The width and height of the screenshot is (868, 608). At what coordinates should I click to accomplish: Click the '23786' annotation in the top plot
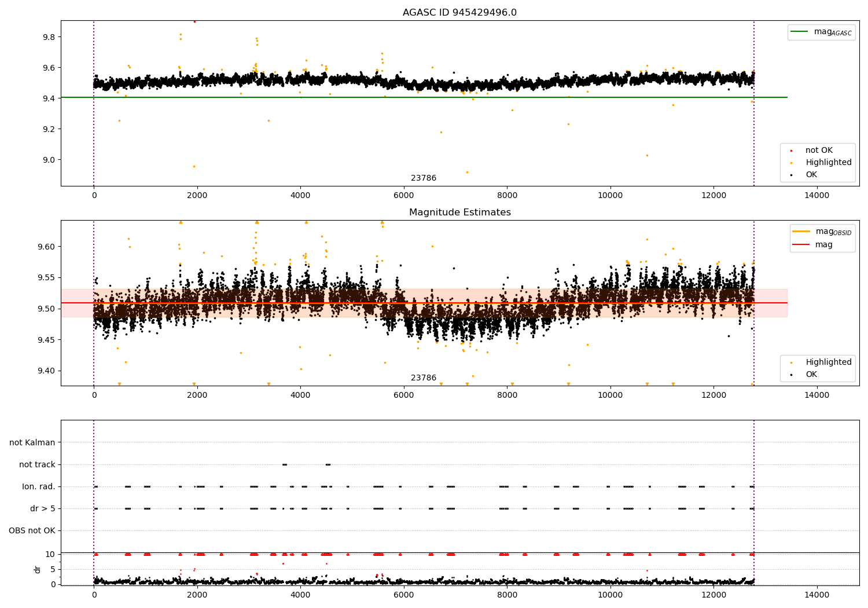pyautogui.click(x=424, y=178)
